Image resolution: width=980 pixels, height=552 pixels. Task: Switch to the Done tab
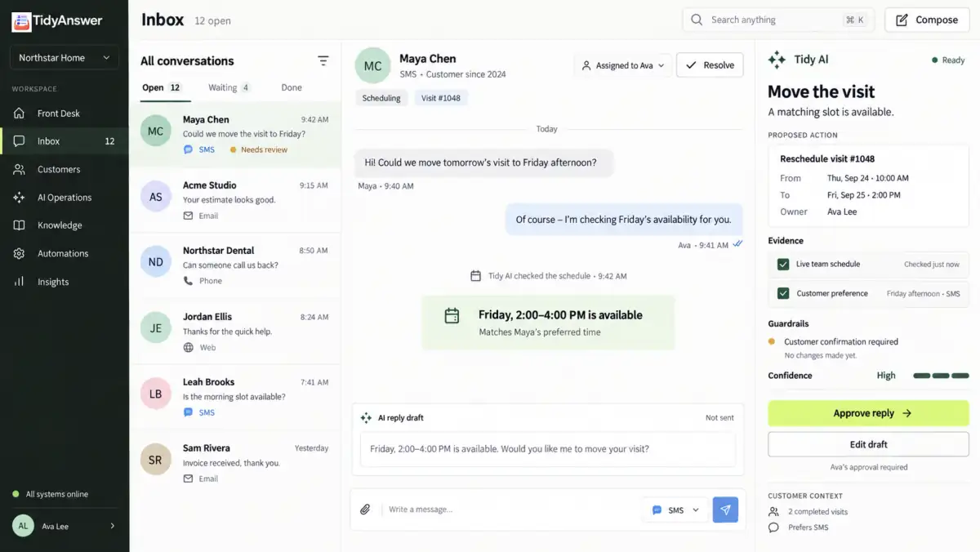click(292, 87)
